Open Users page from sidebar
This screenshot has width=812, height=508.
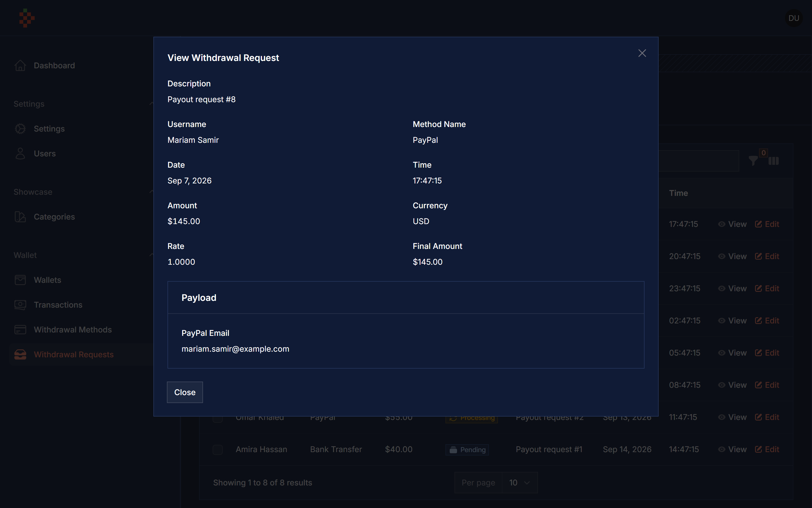tap(45, 154)
